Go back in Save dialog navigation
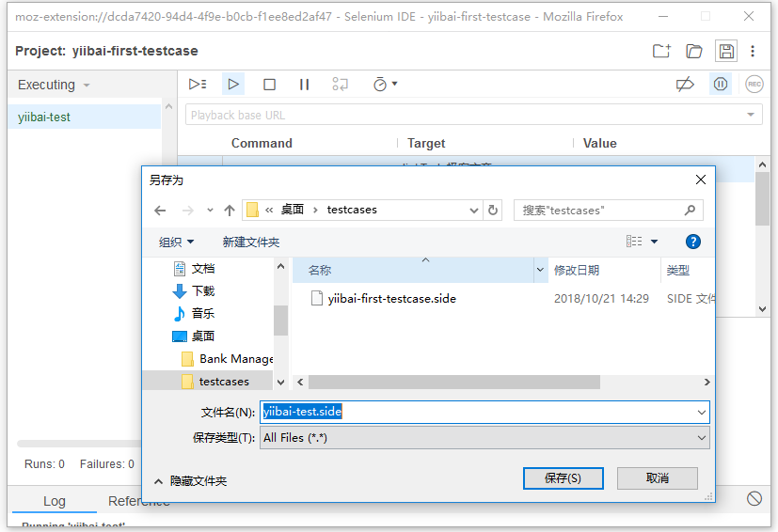Viewport: 778px width, 532px height. 160,211
